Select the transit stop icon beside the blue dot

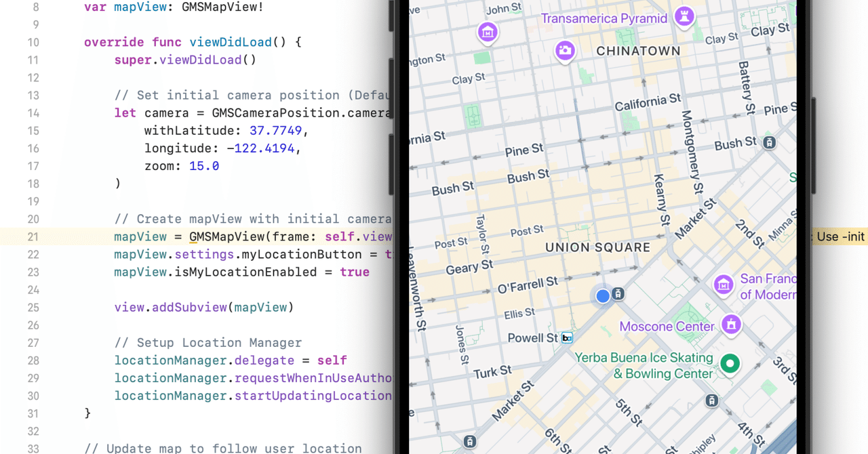click(x=618, y=294)
